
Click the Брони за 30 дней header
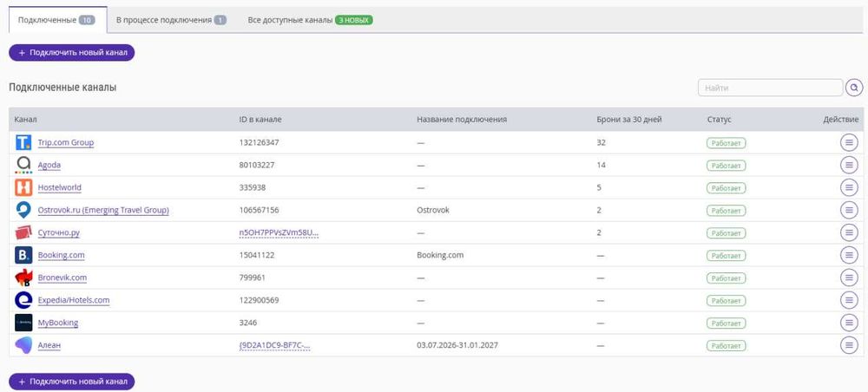click(628, 120)
